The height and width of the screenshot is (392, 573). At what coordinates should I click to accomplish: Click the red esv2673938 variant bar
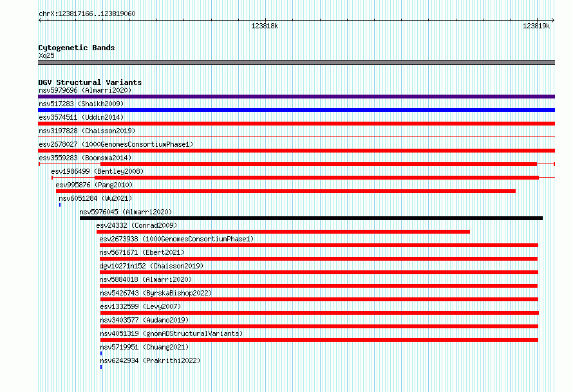(x=319, y=245)
